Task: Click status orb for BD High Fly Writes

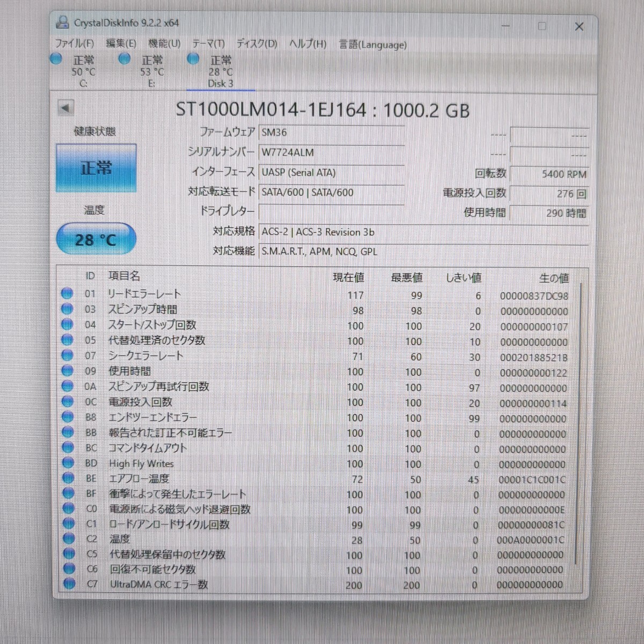Action: click(68, 463)
